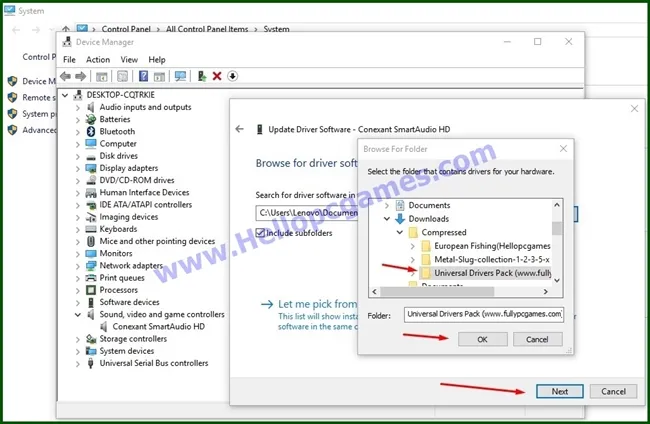Toggle the Include subfolders checkbox
Image resolution: width=650 pixels, height=424 pixels.
tap(261, 232)
